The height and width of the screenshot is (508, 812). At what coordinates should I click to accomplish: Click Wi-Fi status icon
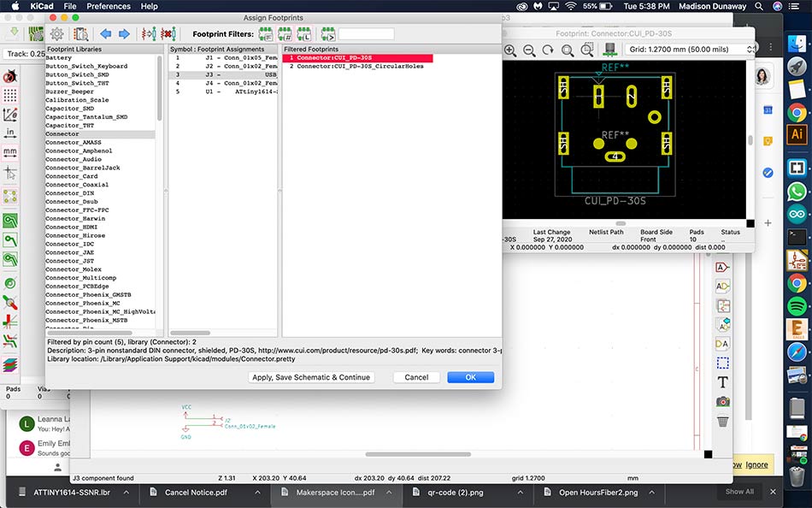coord(571,6)
